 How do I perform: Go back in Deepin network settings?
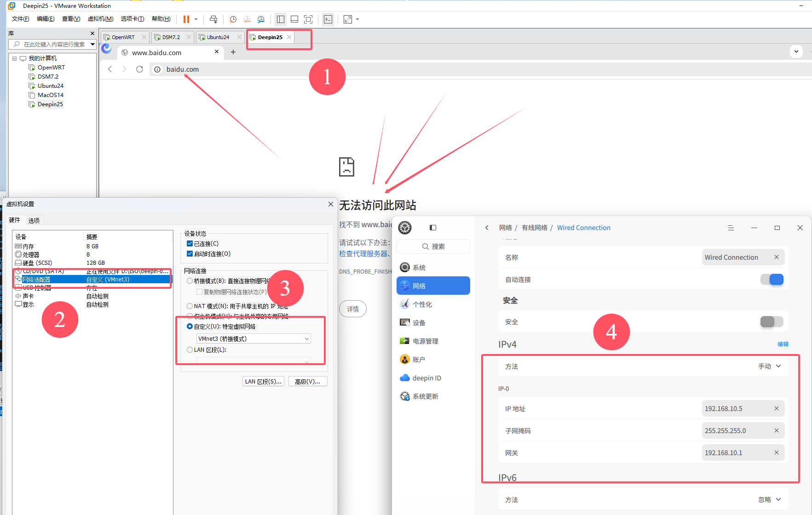point(487,228)
